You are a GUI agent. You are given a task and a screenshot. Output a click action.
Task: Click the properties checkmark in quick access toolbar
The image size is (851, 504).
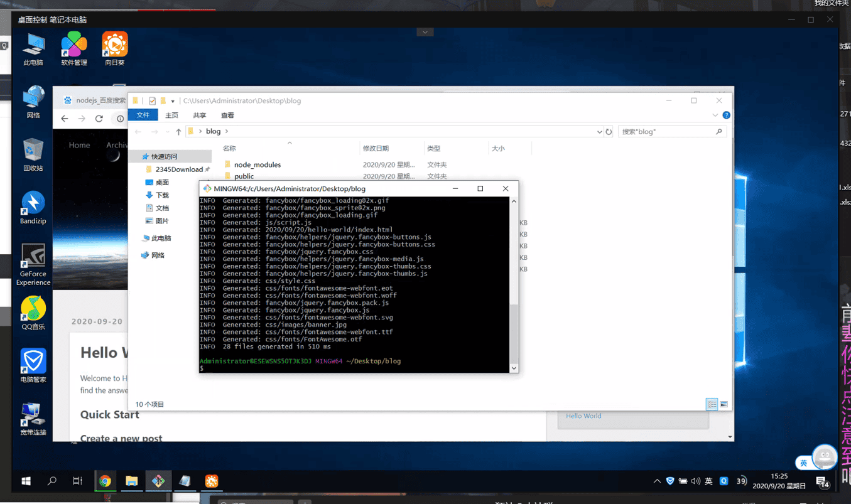152,101
